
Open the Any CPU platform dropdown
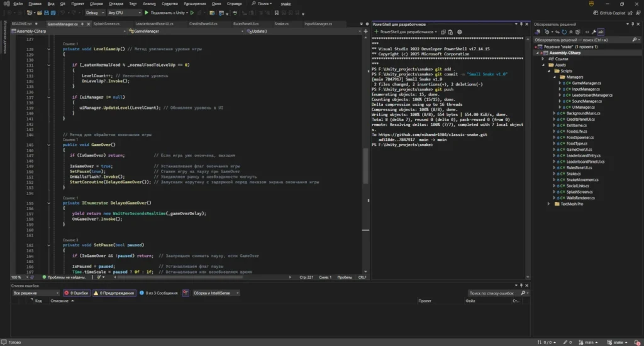(x=125, y=13)
